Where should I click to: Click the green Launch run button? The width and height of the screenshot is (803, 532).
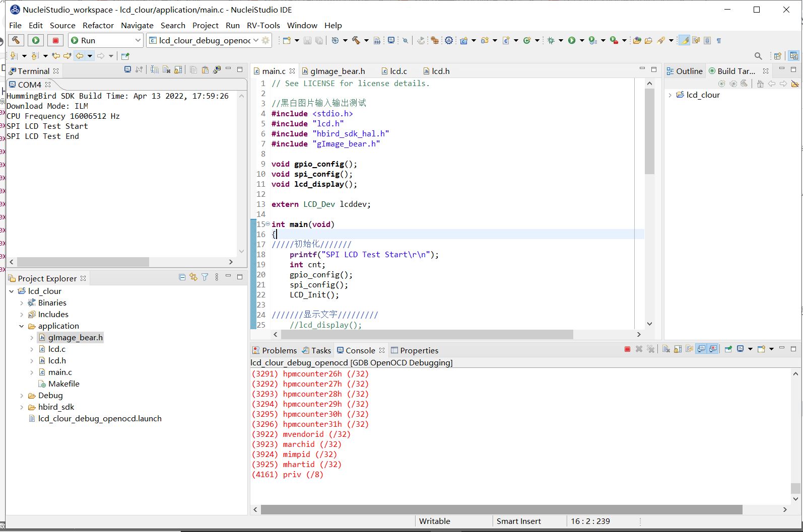[x=36, y=40]
